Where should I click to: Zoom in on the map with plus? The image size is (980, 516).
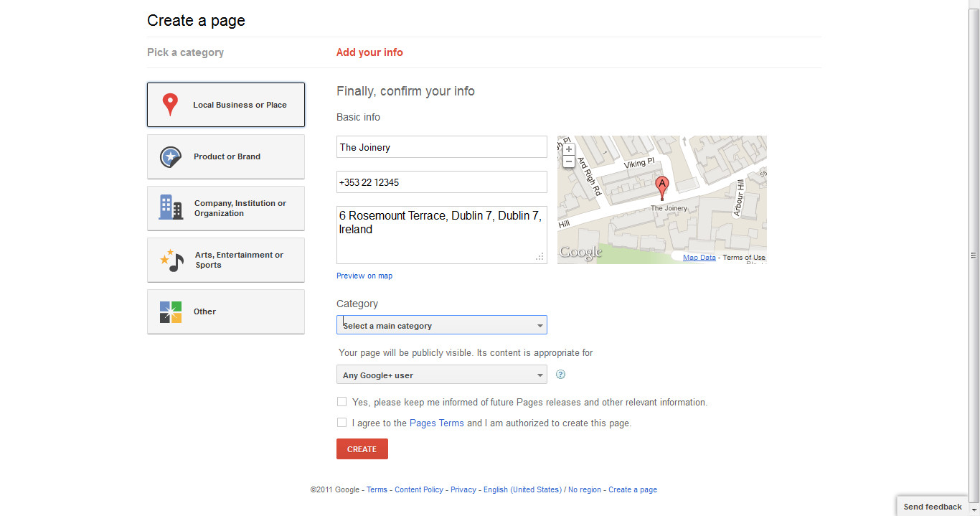tap(569, 149)
